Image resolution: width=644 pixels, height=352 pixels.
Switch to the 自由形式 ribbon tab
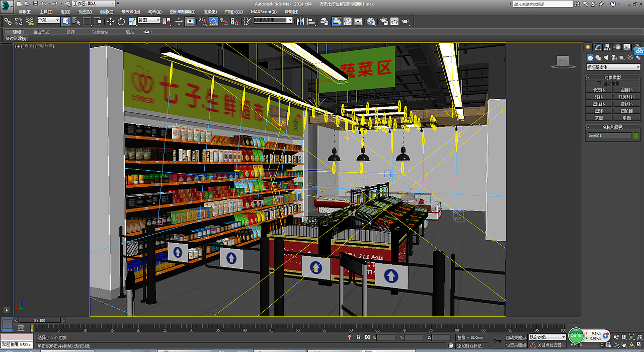point(41,32)
